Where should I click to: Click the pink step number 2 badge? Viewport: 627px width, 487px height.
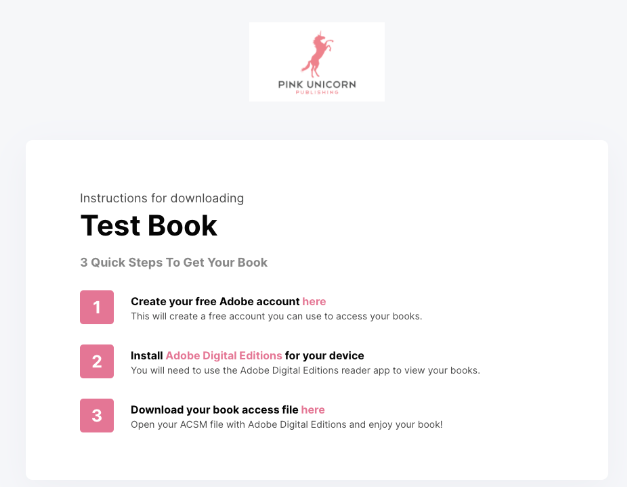[97, 361]
